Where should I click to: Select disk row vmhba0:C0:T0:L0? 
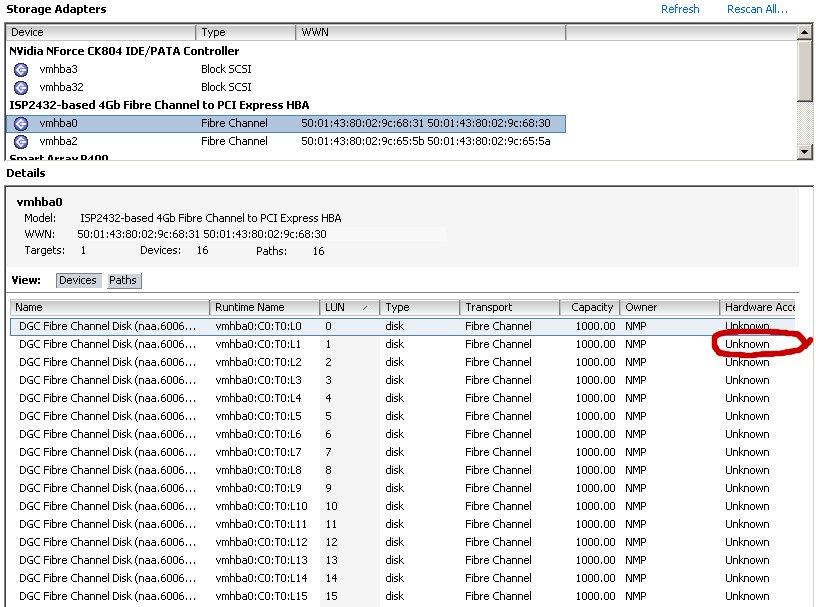tap(404, 326)
